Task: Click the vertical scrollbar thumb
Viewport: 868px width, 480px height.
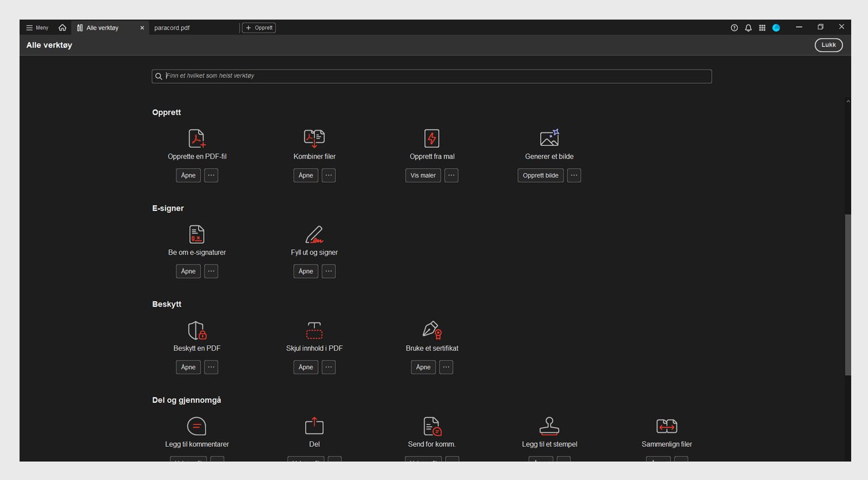Action: click(848, 295)
